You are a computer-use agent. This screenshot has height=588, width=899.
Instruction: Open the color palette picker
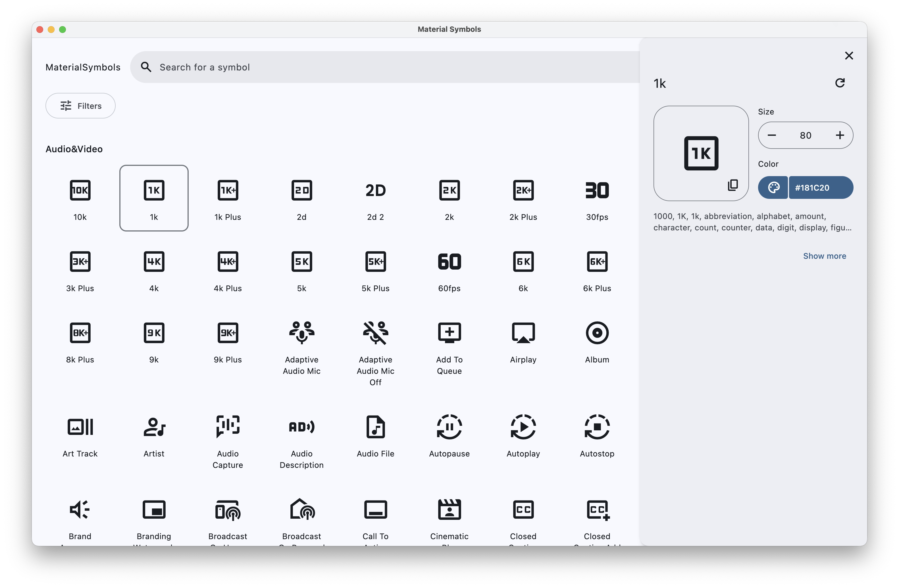[x=773, y=187]
